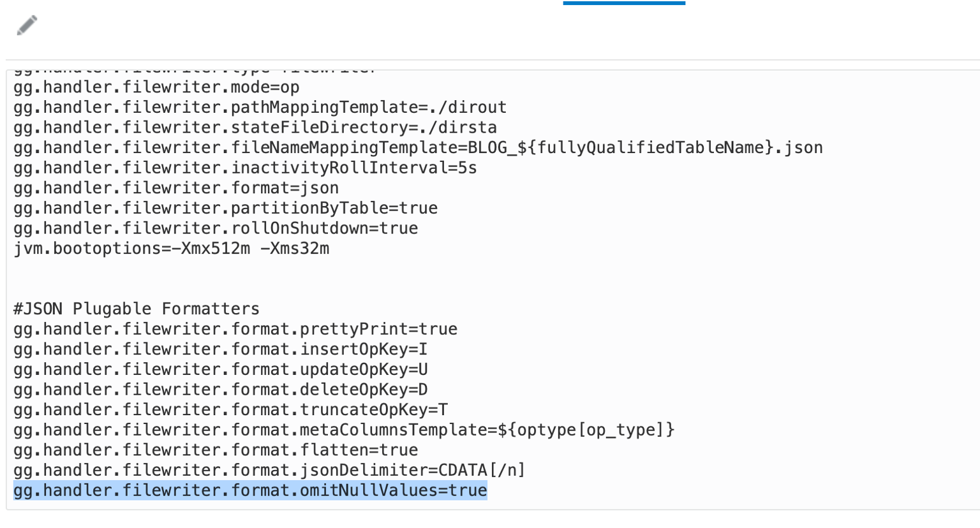Select the jvm.bootoptions -Xmx512m line
Screen dimensions: 980x528
pyautogui.click(x=171, y=248)
